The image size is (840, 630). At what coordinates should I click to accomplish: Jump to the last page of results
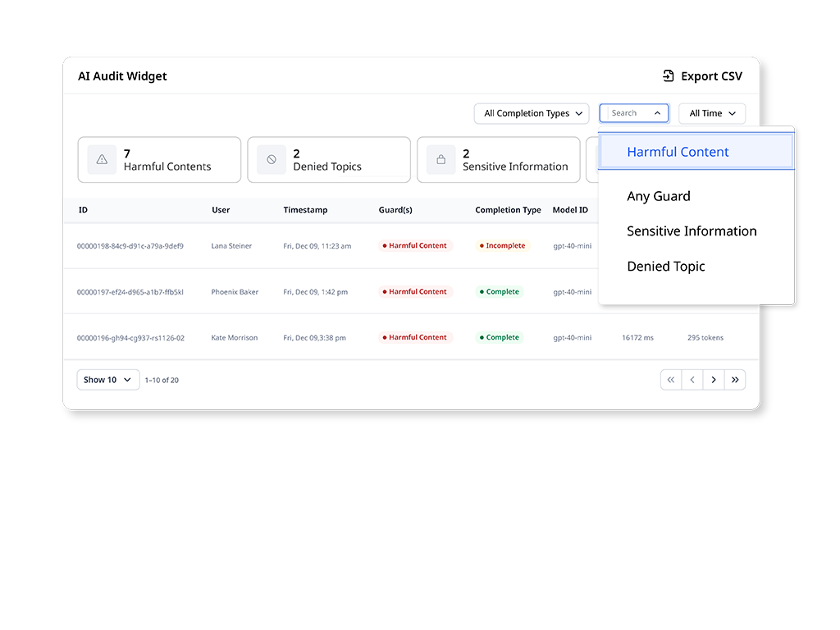coord(735,380)
